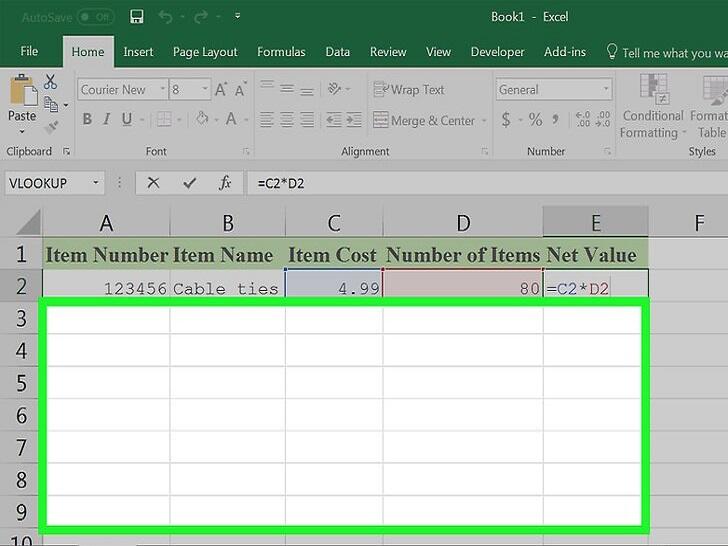Screen dimensions: 728x546
Task: Click the Redo arrow icon
Action: (201, 17)
